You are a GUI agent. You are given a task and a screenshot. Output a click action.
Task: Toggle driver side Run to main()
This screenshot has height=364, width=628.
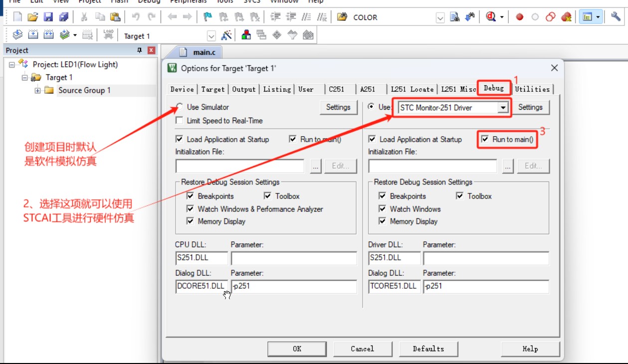pos(485,140)
